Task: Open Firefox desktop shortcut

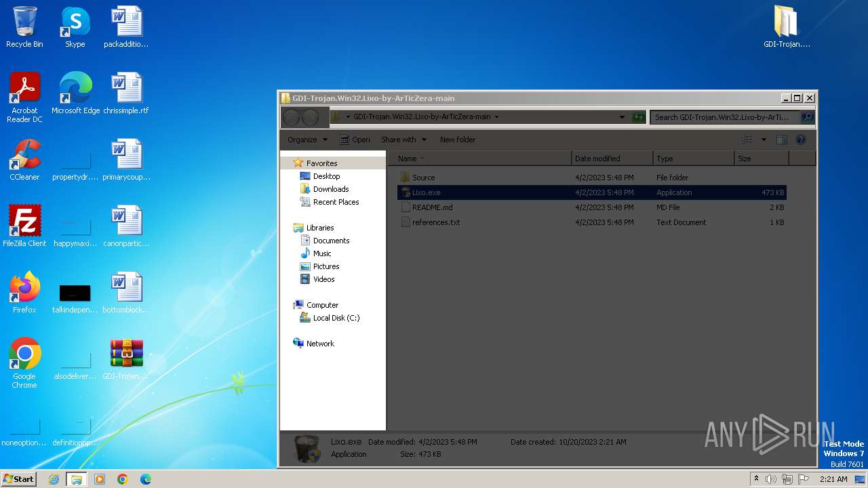Action: [x=24, y=293]
